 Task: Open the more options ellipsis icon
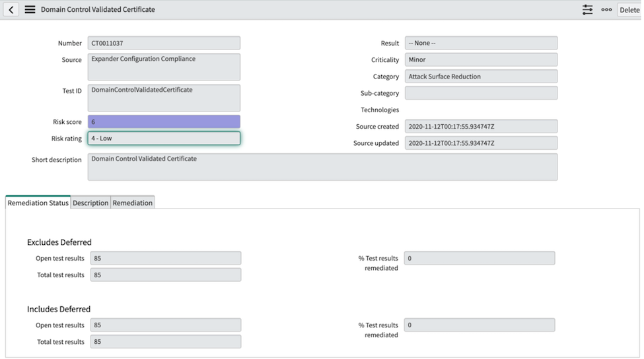(x=606, y=10)
